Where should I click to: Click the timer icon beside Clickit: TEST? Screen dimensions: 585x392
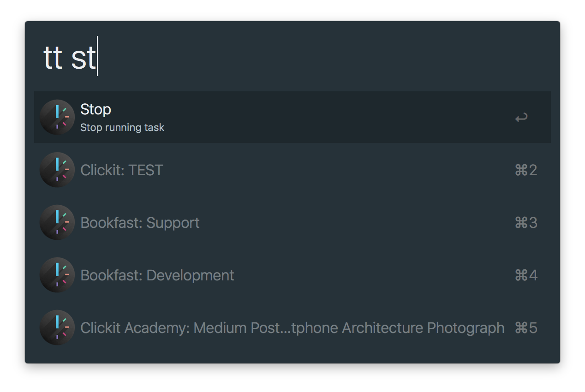(57, 170)
